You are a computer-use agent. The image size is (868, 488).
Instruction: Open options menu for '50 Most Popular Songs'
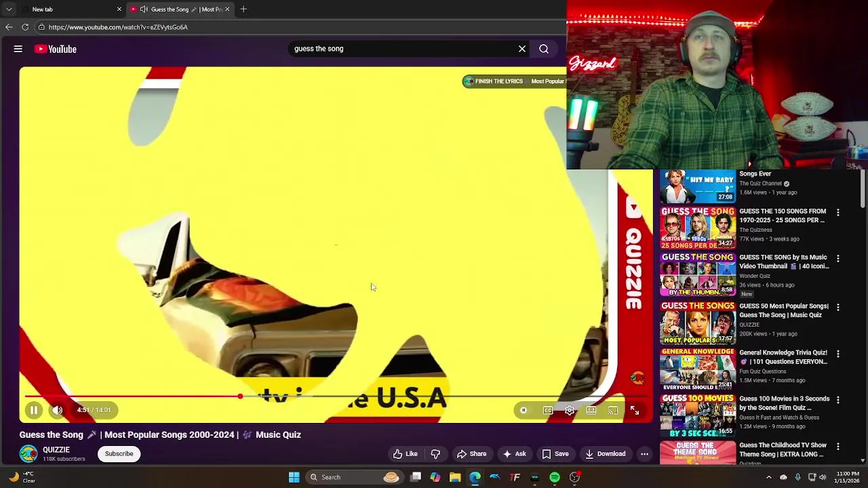click(x=838, y=307)
